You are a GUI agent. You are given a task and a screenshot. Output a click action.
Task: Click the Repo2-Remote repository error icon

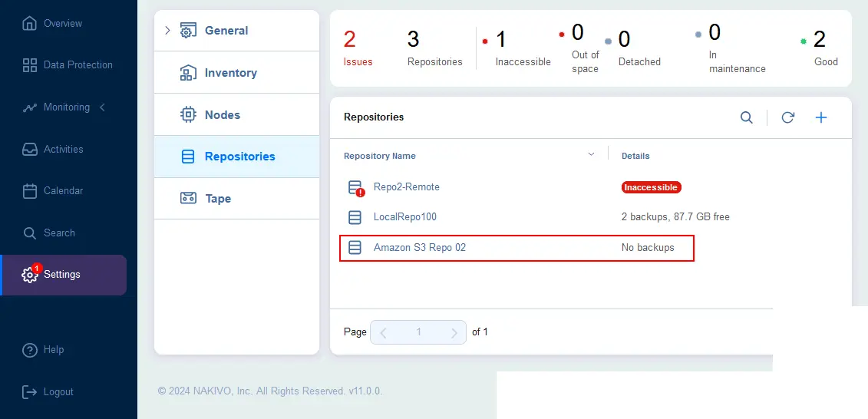click(357, 188)
